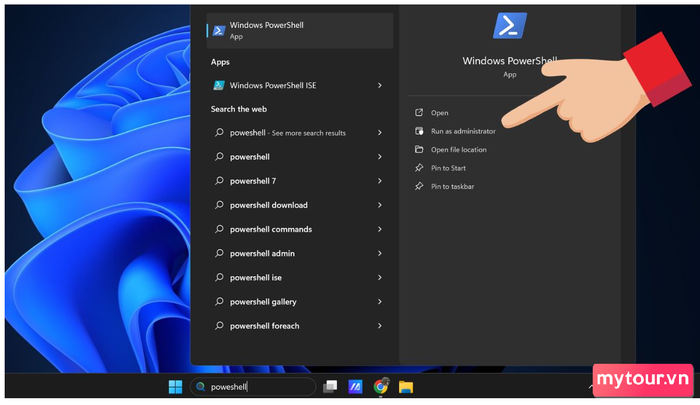This screenshot has width=700, height=405.
Task: Select 'powershell commands' web search text
Action: click(271, 229)
